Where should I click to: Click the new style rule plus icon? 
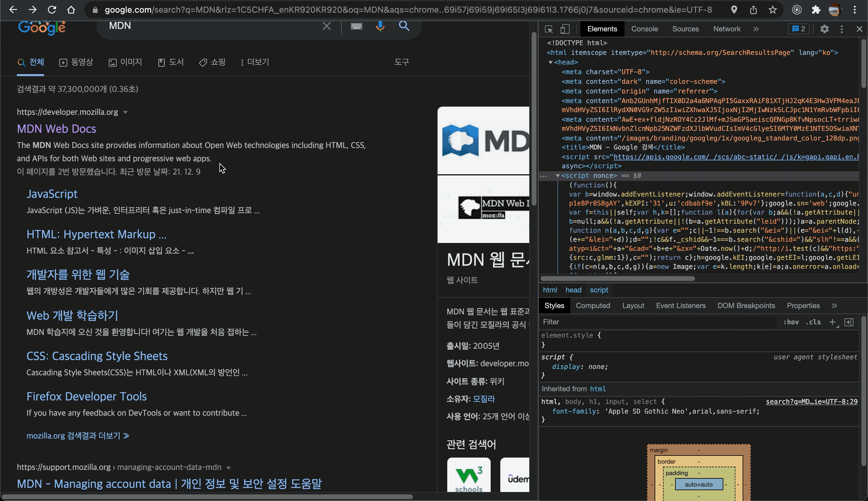[x=832, y=322]
